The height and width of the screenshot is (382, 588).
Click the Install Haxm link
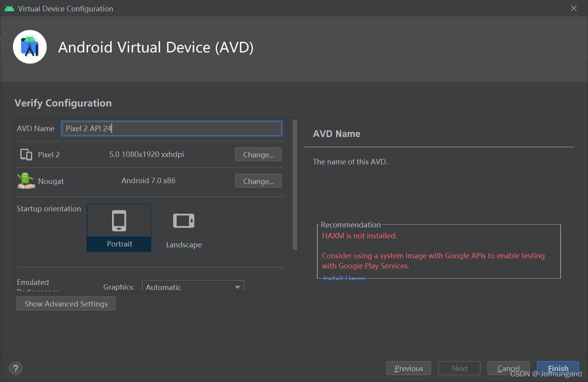point(344,278)
